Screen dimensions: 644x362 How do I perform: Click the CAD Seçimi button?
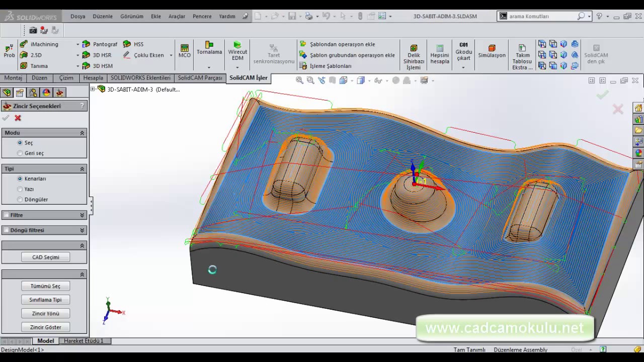pos(46,257)
